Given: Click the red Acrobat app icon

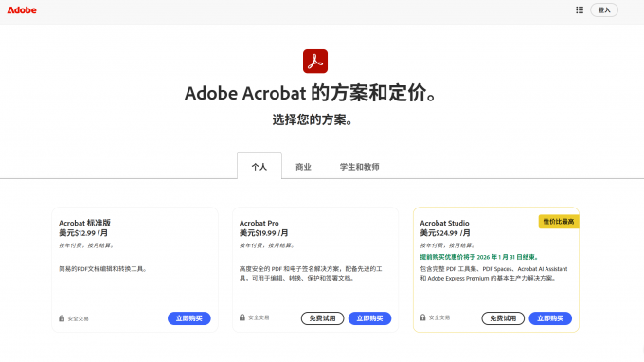Looking at the screenshot, I should point(315,62).
